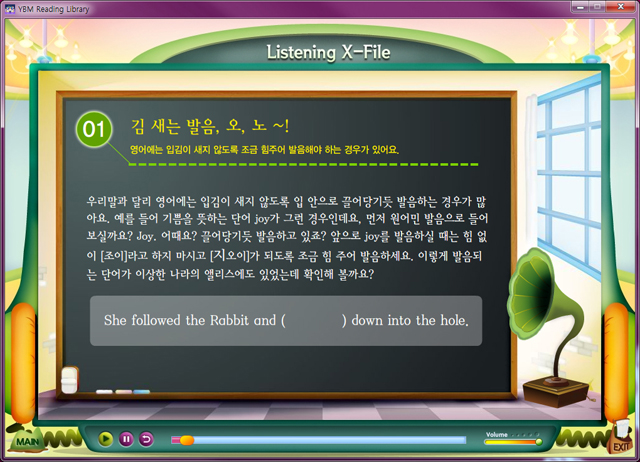The image size is (640, 462).
Task: Pause playback with the purple pause button
Action: pyautogui.click(x=126, y=439)
